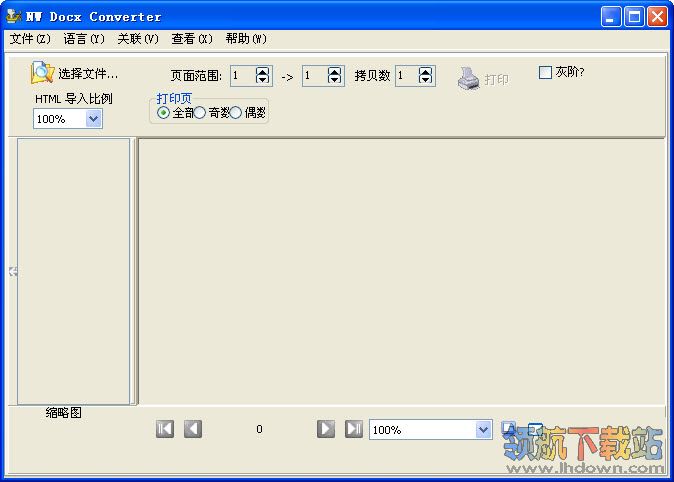Select the 奇数 odd pages radio
The width and height of the screenshot is (674, 482).
tap(199, 113)
